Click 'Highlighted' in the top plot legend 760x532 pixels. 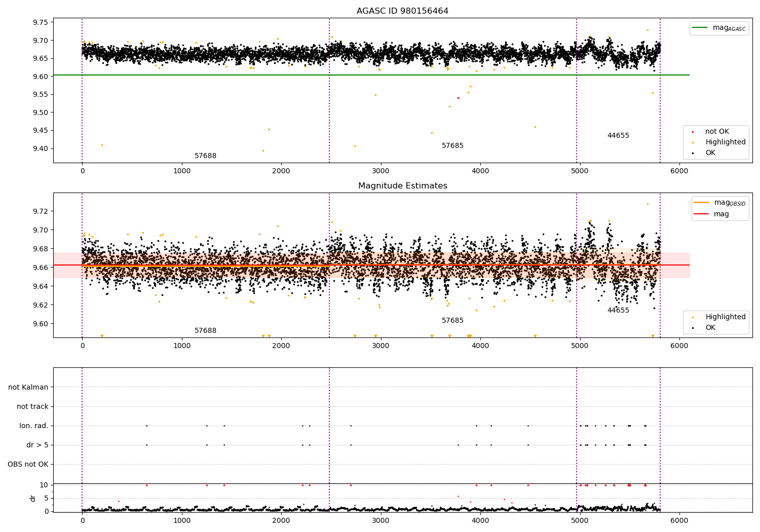[726, 142]
